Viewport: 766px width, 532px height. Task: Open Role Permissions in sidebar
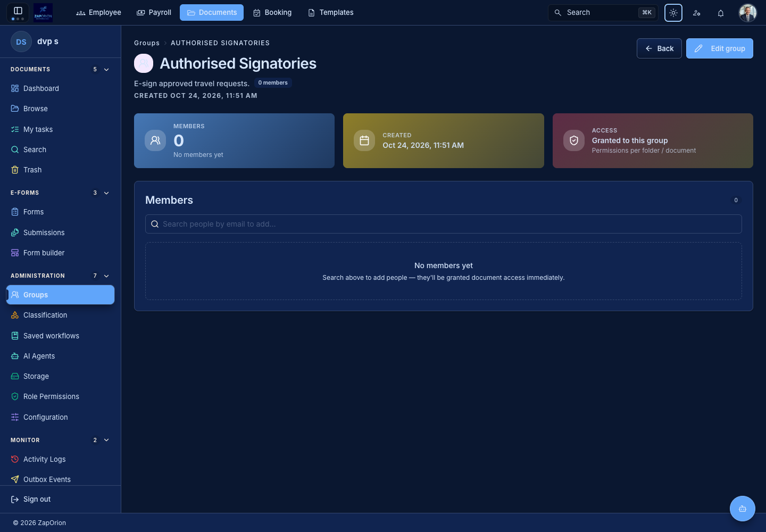point(61,396)
